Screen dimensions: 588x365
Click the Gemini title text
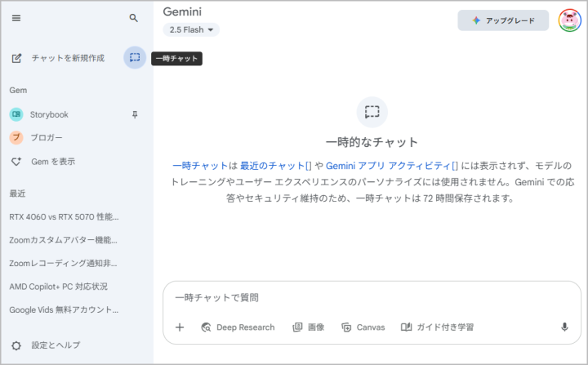tap(182, 11)
